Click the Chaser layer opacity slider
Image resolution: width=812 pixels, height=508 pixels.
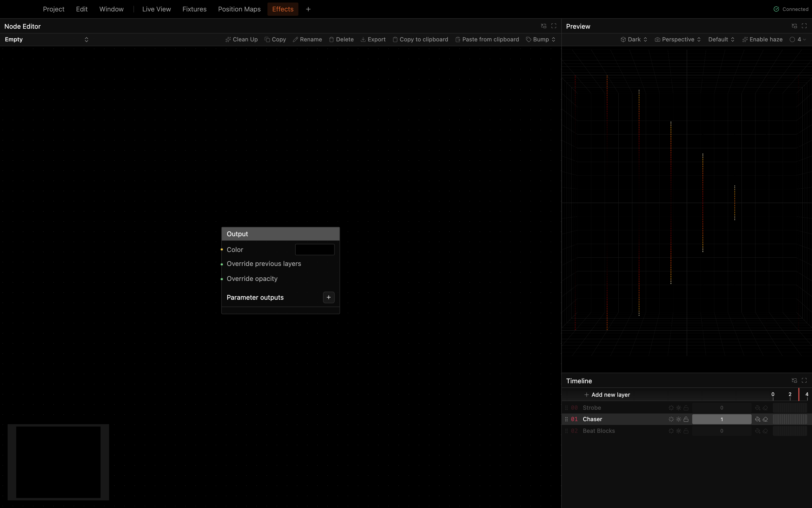coord(722,419)
